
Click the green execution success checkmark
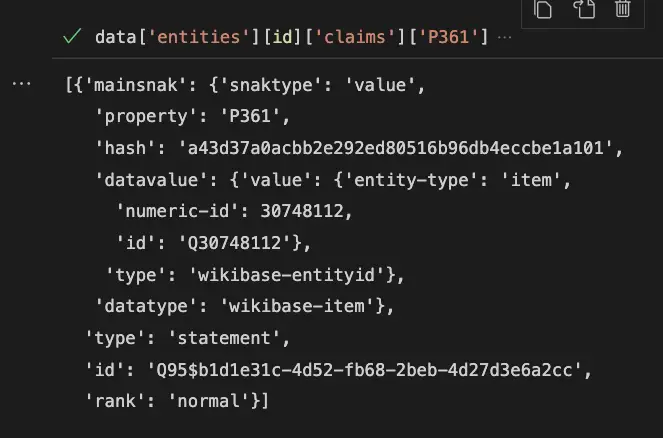pos(72,36)
